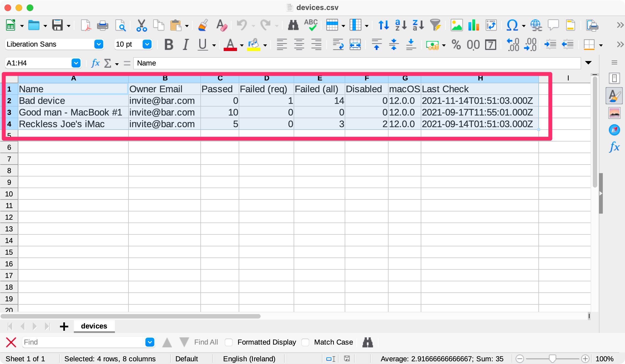Click Find Next down arrow
This screenshot has height=364, width=625.
tap(184, 342)
